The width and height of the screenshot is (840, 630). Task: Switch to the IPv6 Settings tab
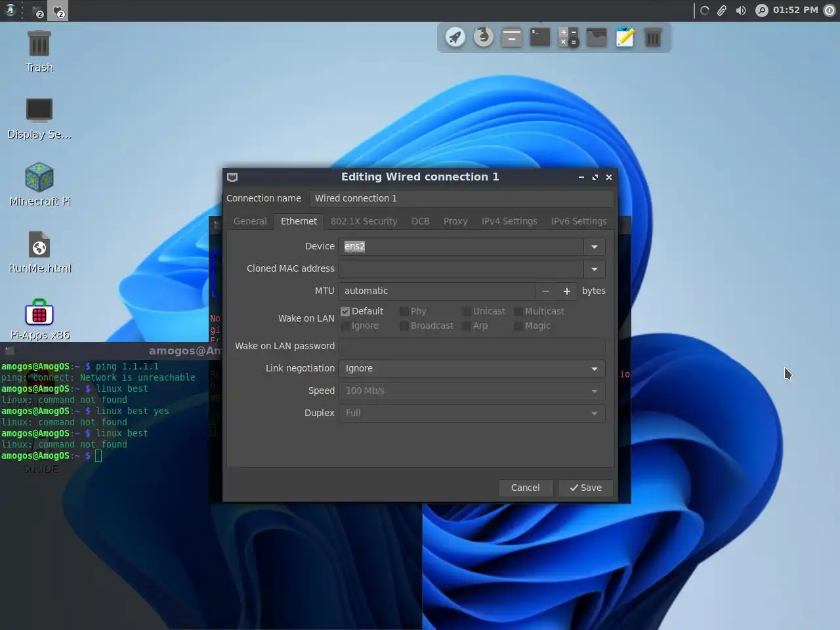pyautogui.click(x=579, y=221)
